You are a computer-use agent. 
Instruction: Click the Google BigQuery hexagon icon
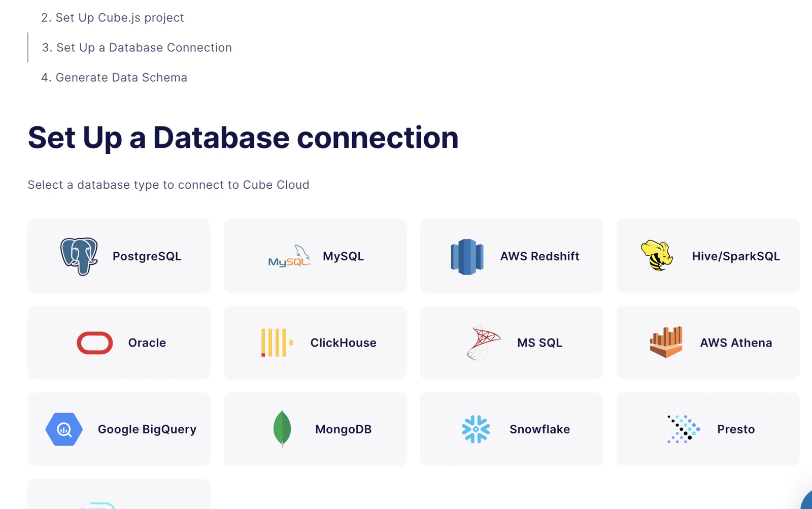click(64, 429)
